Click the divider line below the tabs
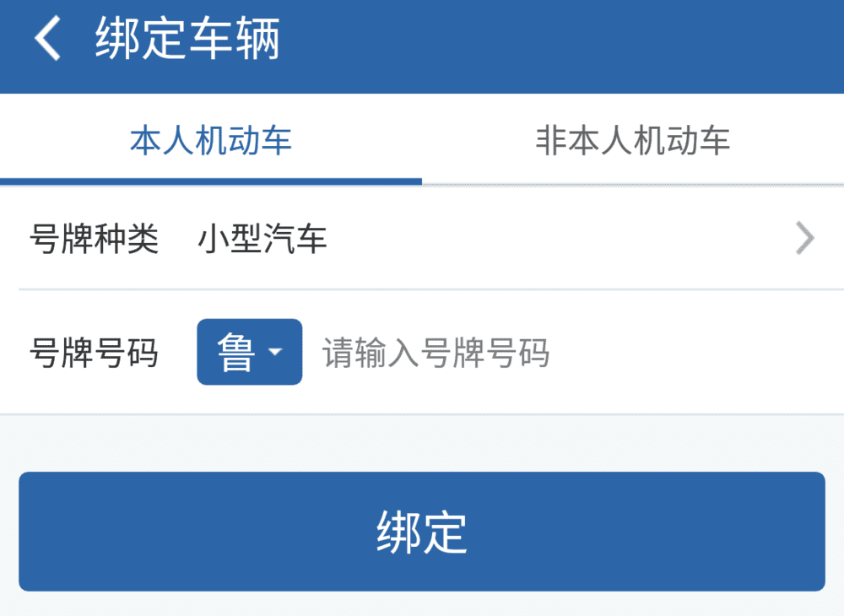Image resolution: width=844 pixels, height=616 pixels. 633,184
